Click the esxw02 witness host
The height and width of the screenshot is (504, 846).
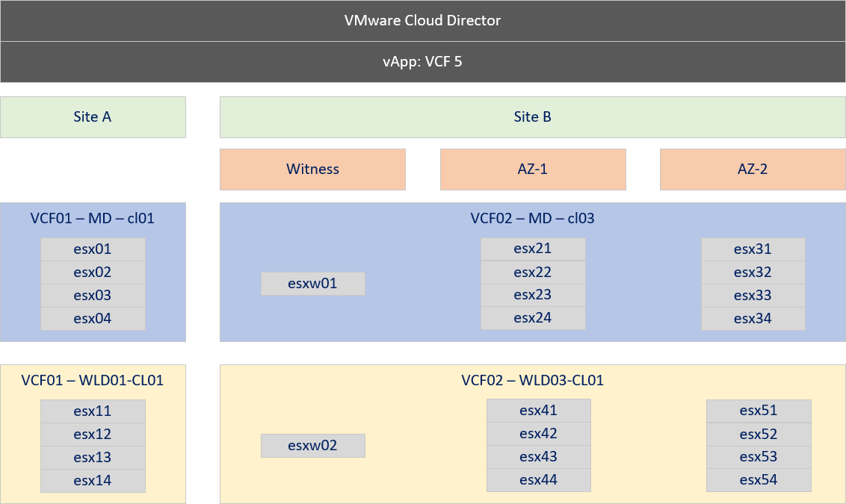313,446
